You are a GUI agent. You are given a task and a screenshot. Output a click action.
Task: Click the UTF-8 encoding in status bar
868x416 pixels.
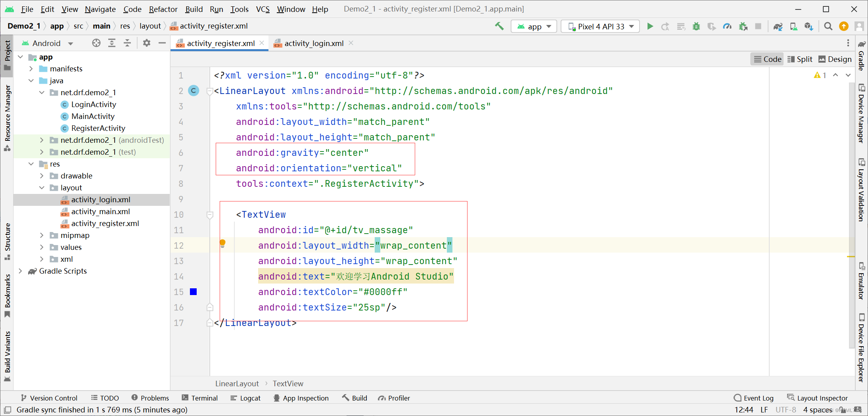pyautogui.click(x=786, y=410)
